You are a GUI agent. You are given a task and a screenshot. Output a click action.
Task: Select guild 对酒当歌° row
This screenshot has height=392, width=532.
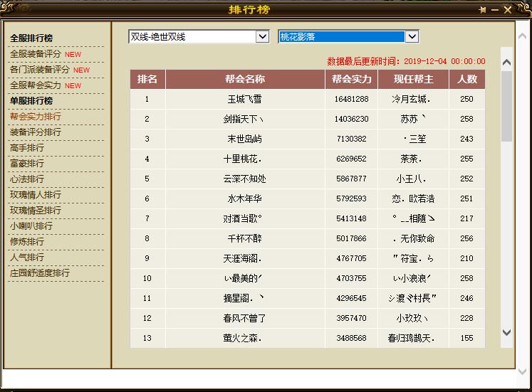308,218
